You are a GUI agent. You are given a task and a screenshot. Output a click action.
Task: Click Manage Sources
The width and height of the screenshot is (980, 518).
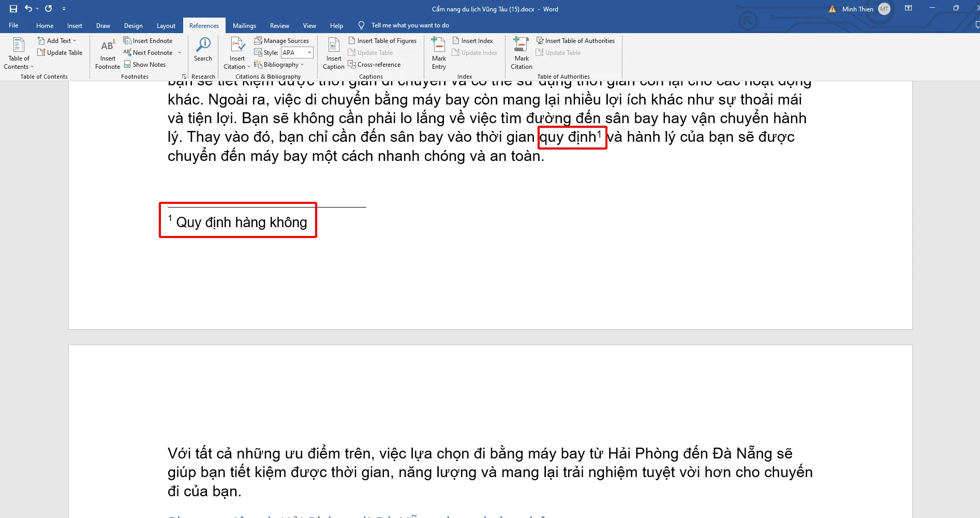[x=281, y=40]
